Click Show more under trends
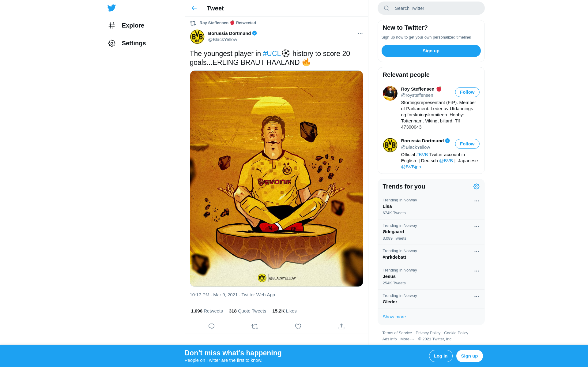The image size is (588, 367). 394,317
